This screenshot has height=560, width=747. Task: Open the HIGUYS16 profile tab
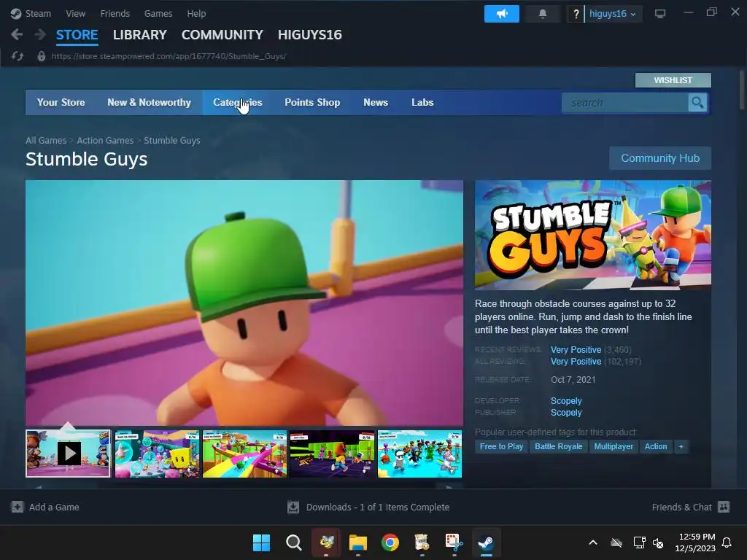tap(309, 35)
